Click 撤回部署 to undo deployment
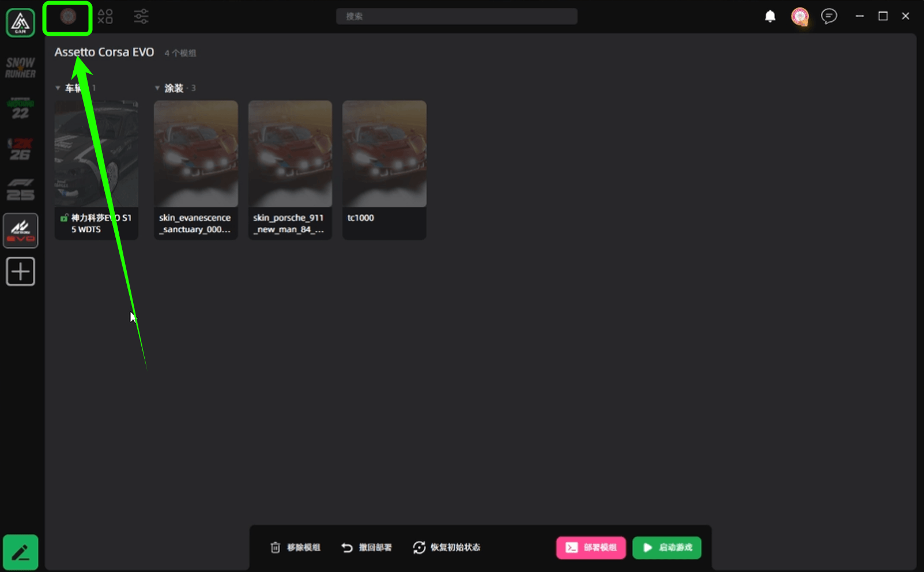Screen dimensions: 924x572 tap(367, 547)
